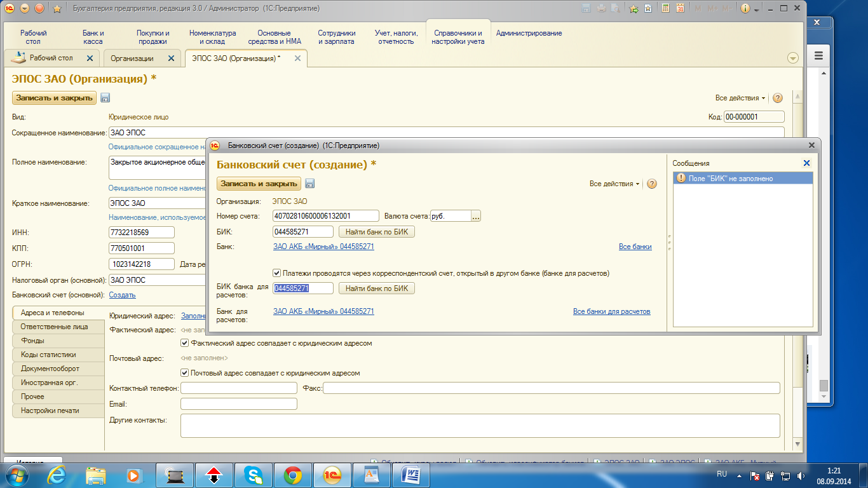Switch to 1C icon on the taskbar
The height and width of the screenshot is (488, 868).
click(332, 475)
